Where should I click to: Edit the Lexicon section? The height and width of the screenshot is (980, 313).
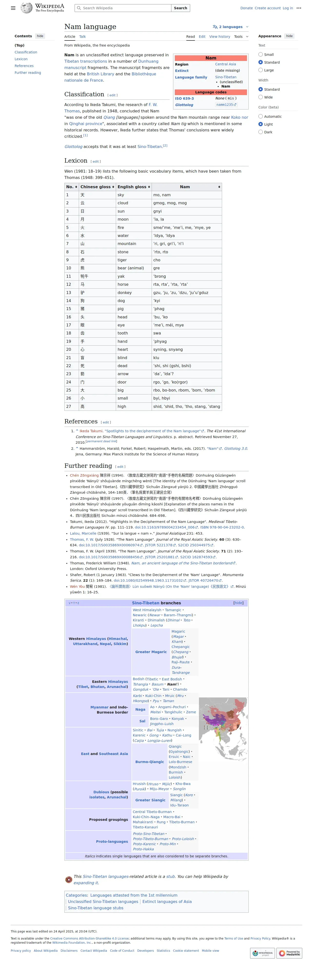click(96, 162)
